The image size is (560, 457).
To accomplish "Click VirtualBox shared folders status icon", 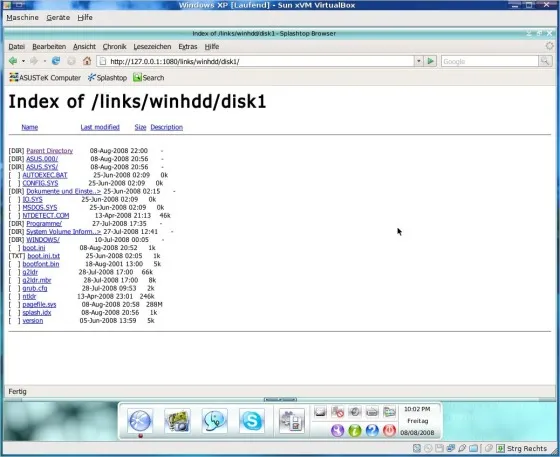I will tap(474, 448).
